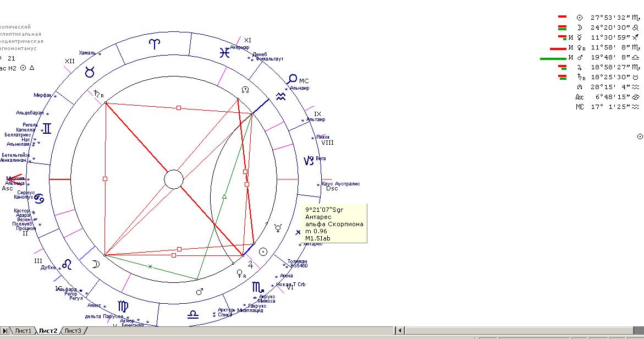Click the Capricorn sign on the zodiac ring
This screenshot has width=644, height=339.
click(309, 161)
